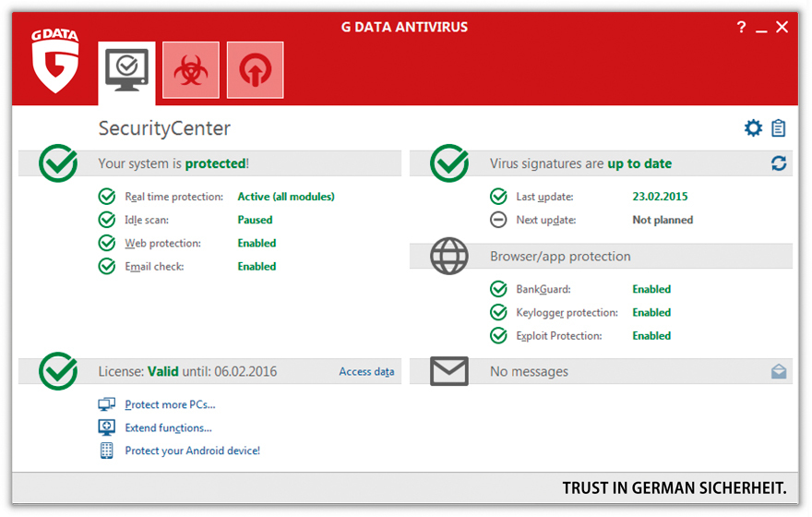This screenshot has height=517, width=812.
Task: Click the BankGuard check icon
Action: [x=498, y=289]
